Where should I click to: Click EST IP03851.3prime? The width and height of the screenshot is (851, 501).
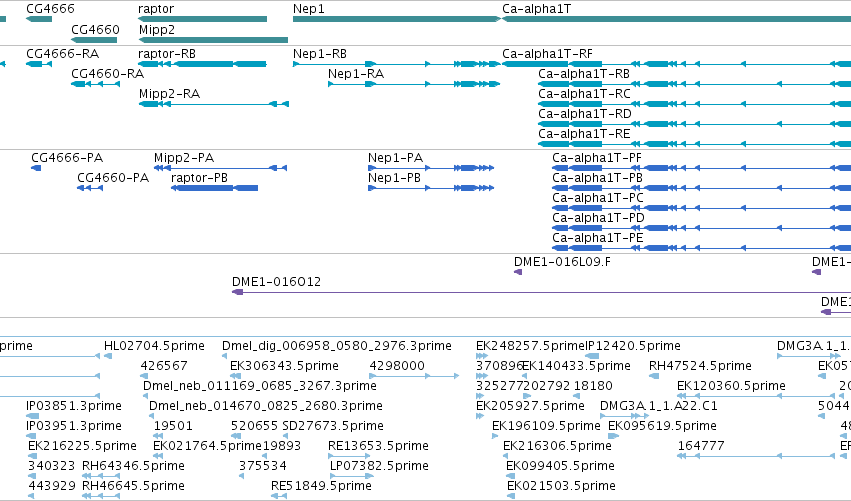[x=32, y=416]
